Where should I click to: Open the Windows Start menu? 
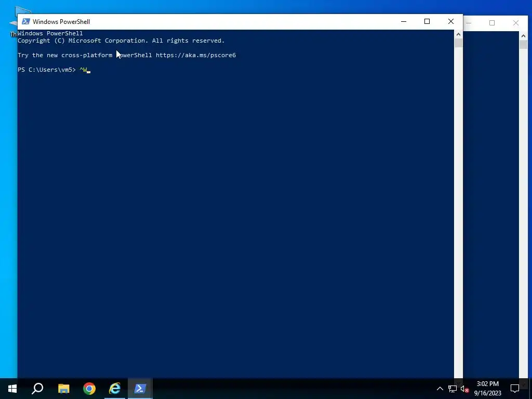12,389
